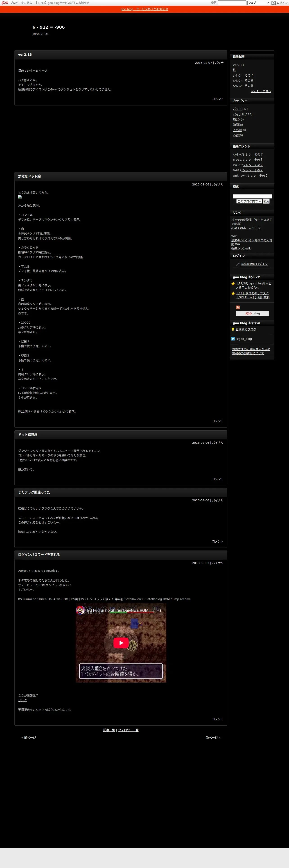Open 記事一覧 at the bottom of the posts
Viewport: 289px width, 868px height.
click(109, 730)
